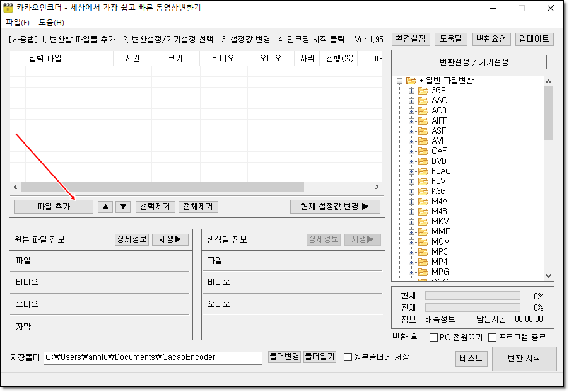Viewport: 569px width, 392px height.
Task: Expand the MOV tree node
Action: click(411, 242)
